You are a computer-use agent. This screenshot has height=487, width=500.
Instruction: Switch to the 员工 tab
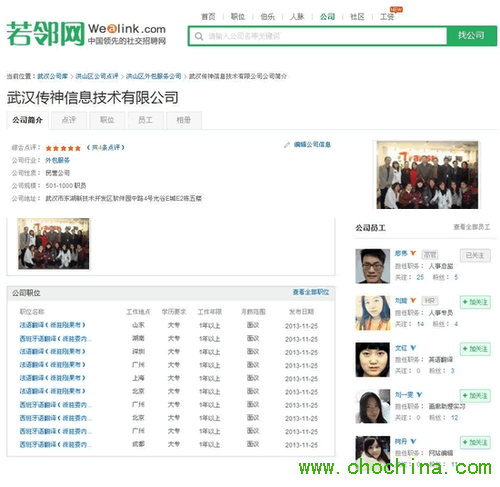[x=145, y=120]
